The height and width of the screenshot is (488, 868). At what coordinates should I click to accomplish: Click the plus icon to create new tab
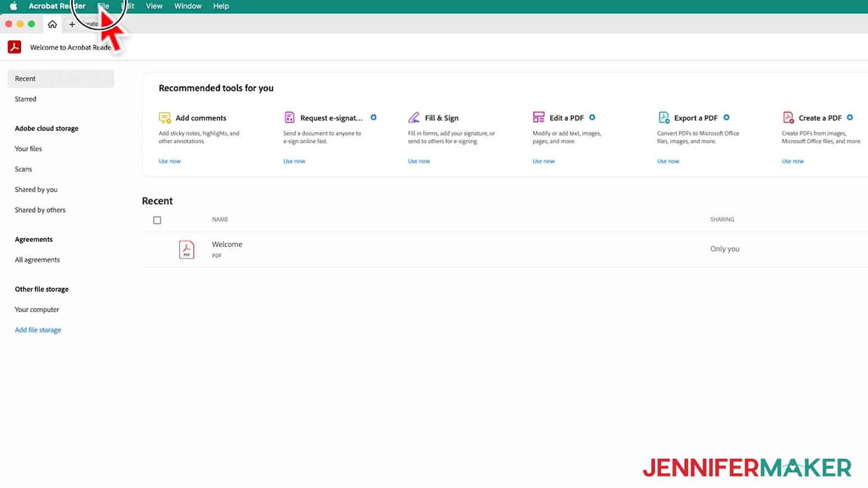[x=72, y=24]
